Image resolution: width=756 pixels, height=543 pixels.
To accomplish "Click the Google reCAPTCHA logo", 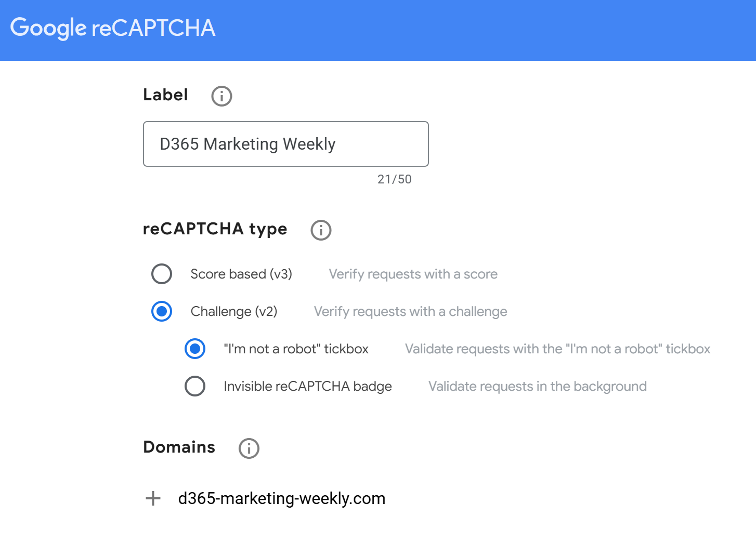I will coord(113,28).
